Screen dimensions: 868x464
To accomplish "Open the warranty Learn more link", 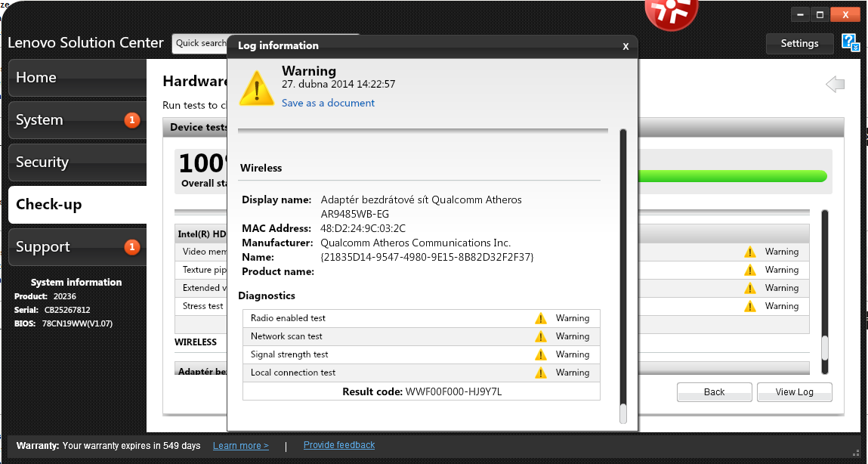I will click(x=241, y=446).
